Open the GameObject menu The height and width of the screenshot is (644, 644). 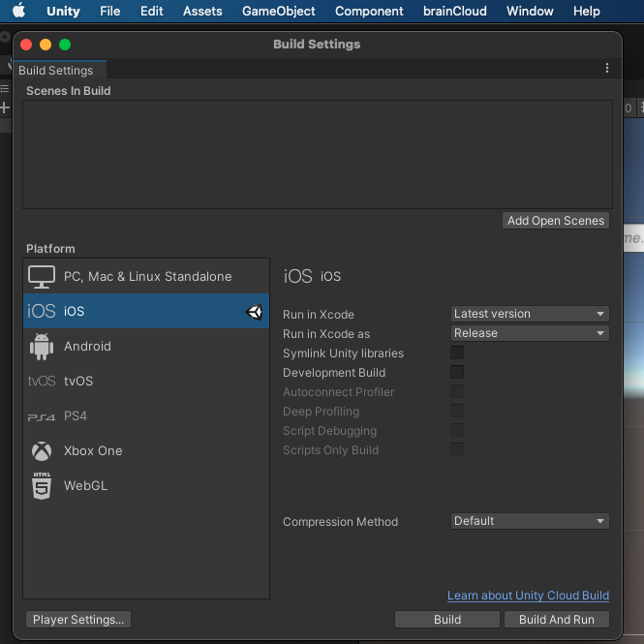279,11
